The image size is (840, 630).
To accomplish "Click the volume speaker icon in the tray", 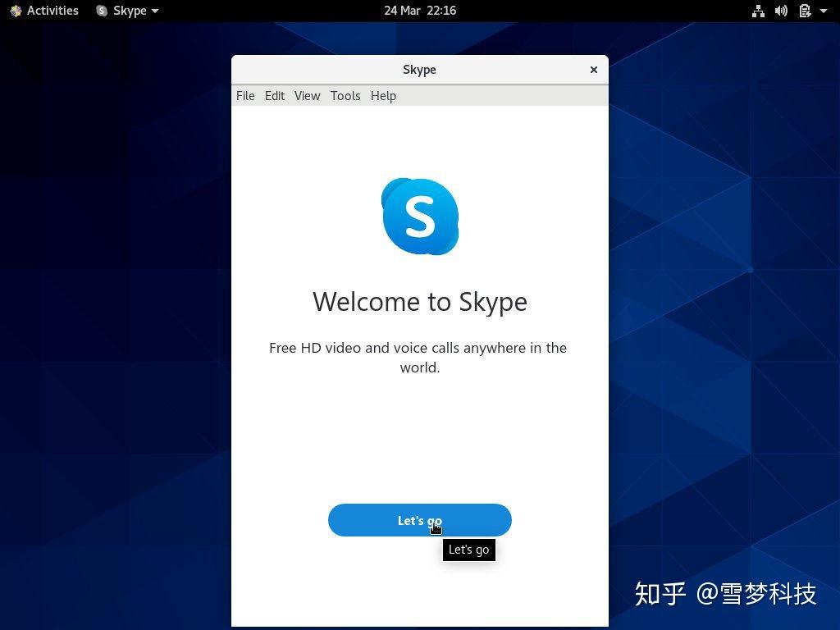I will [x=781, y=11].
